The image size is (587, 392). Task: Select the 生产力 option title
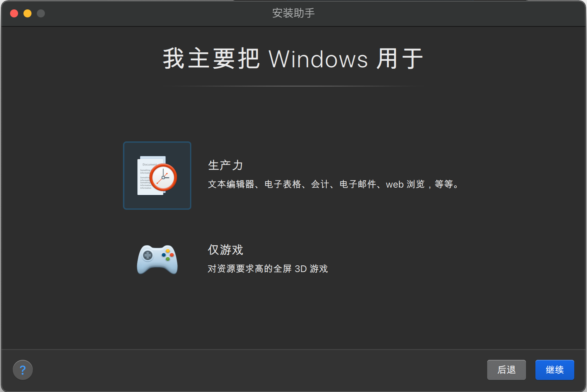point(225,165)
